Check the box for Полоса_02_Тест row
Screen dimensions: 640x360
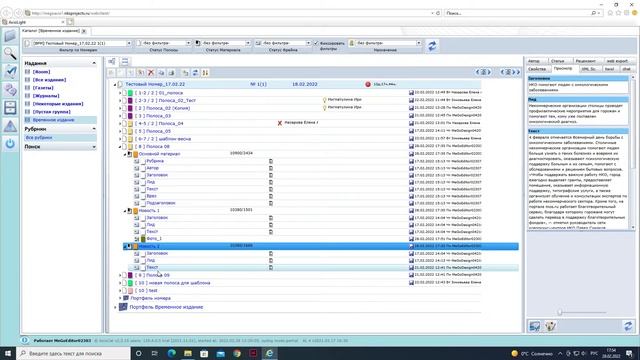point(124,100)
